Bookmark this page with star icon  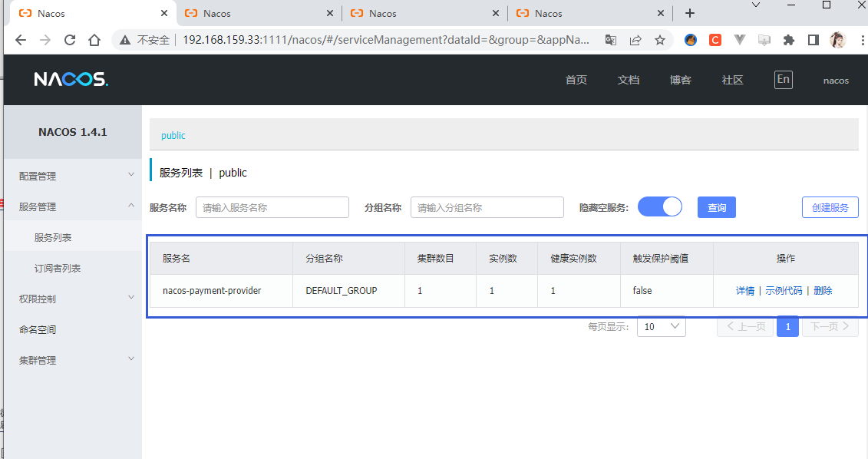(x=660, y=40)
